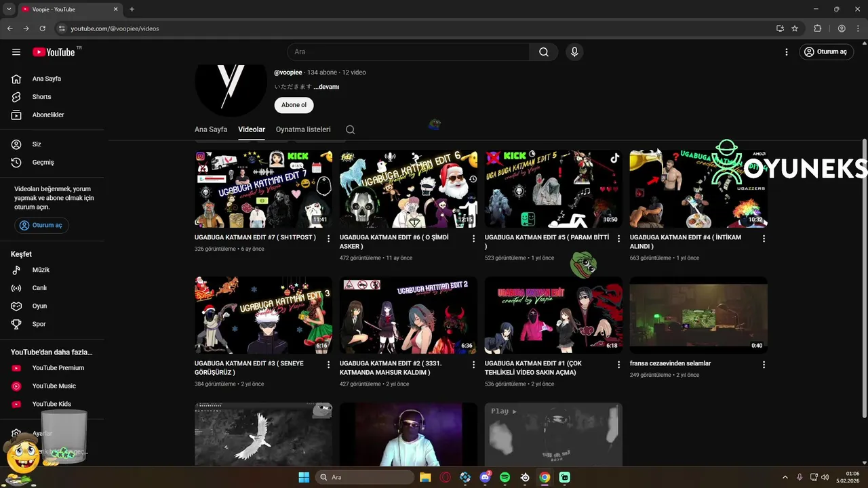The height and width of the screenshot is (488, 868).
Task: Open the Windows Start menu
Action: pyautogui.click(x=304, y=477)
